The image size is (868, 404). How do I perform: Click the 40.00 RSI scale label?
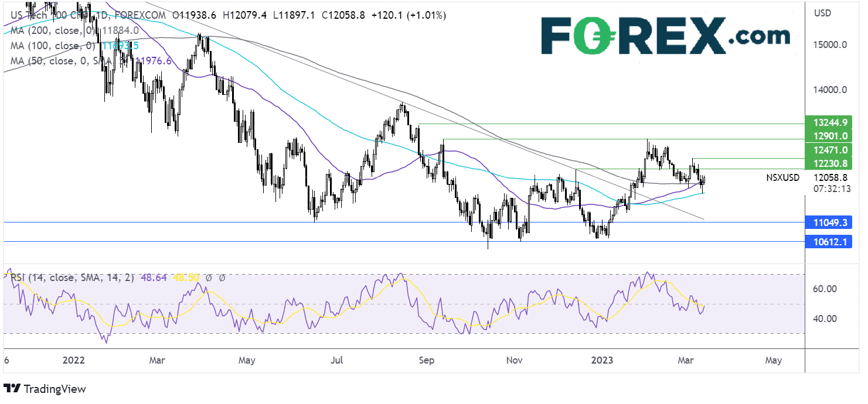click(x=826, y=319)
